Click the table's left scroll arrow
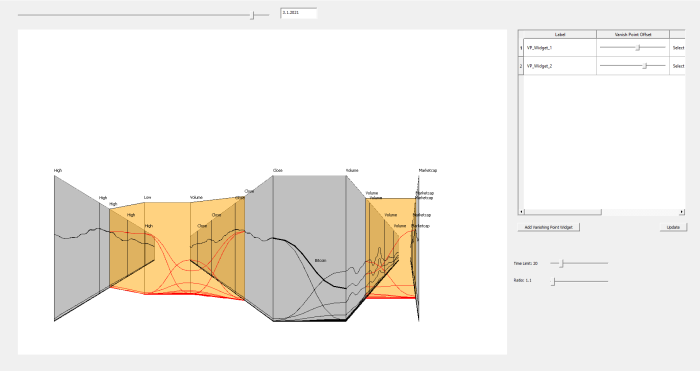The image size is (700, 371). [521, 212]
